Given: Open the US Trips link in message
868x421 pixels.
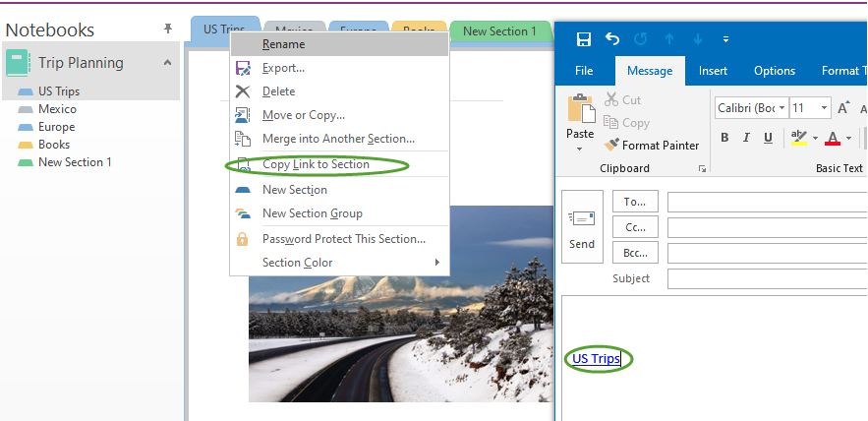Looking at the screenshot, I should click(596, 358).
